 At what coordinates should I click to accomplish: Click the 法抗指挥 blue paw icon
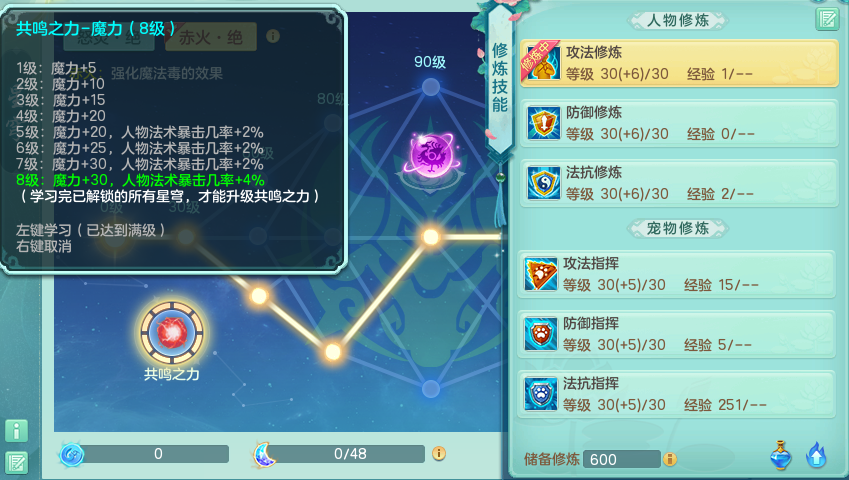pos(540,394)
